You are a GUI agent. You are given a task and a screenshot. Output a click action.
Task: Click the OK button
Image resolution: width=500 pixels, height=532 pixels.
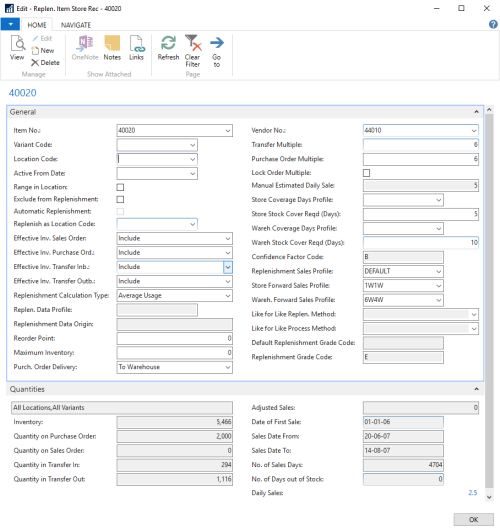(474, 519)
